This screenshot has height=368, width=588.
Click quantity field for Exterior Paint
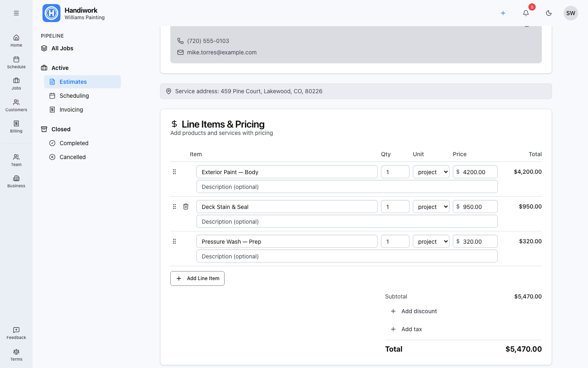395,172
